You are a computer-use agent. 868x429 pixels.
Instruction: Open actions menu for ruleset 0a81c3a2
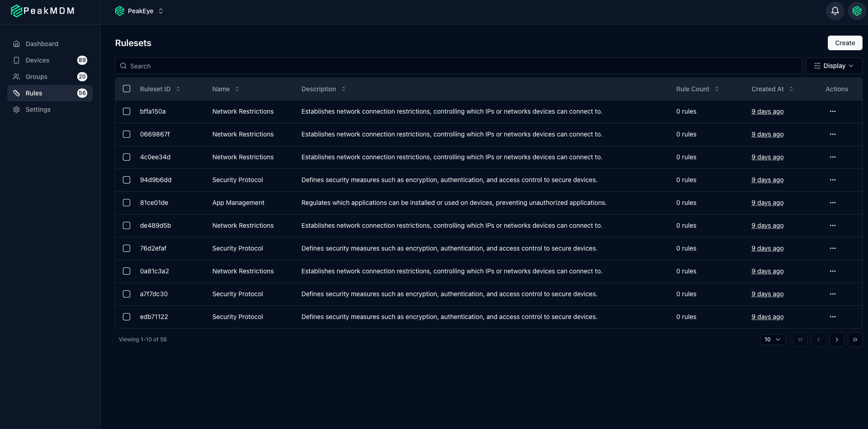(833, 271)
